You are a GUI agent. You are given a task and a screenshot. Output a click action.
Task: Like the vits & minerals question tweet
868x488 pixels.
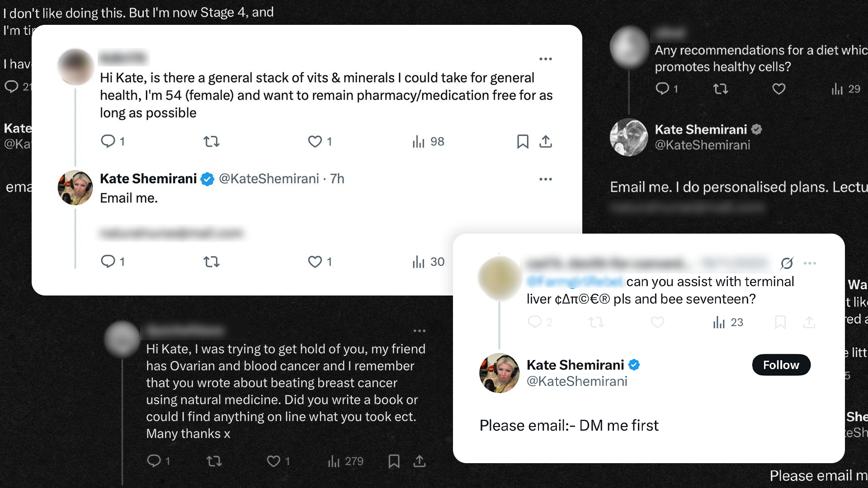click(x=315, y=141)
